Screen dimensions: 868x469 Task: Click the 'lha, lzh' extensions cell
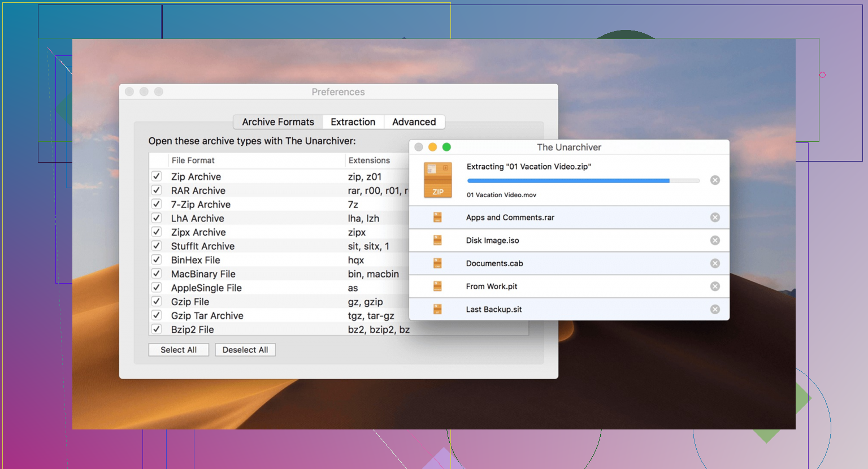pos(363,219)
